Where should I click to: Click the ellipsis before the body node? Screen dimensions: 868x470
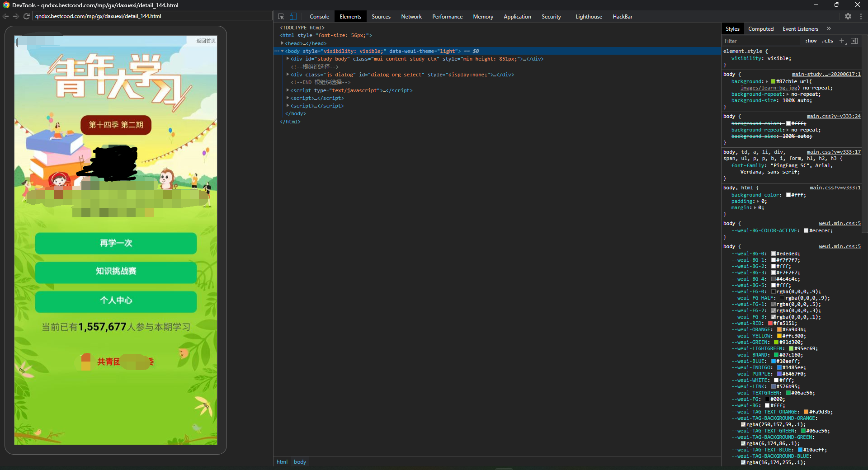276,51
